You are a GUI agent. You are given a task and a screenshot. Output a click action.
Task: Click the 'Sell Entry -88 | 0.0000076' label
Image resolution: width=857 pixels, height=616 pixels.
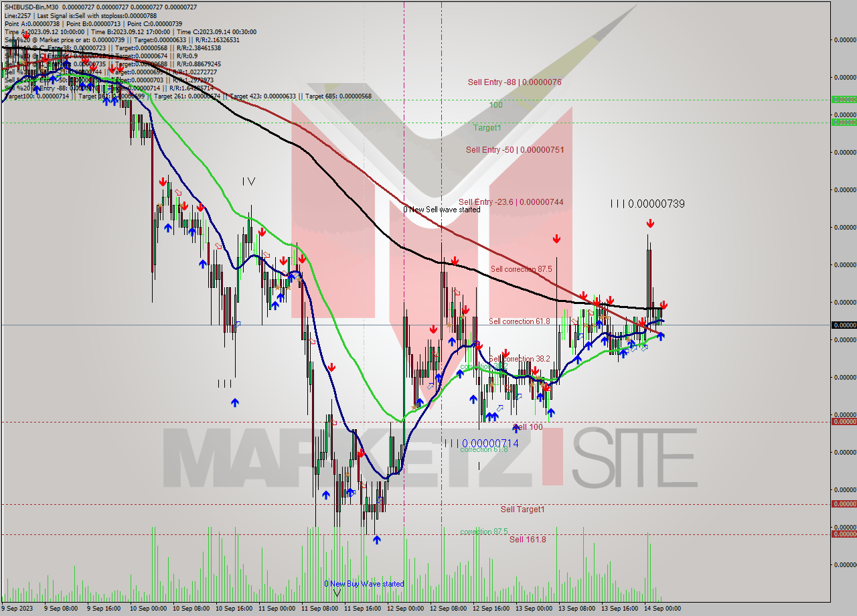[514, 82]
